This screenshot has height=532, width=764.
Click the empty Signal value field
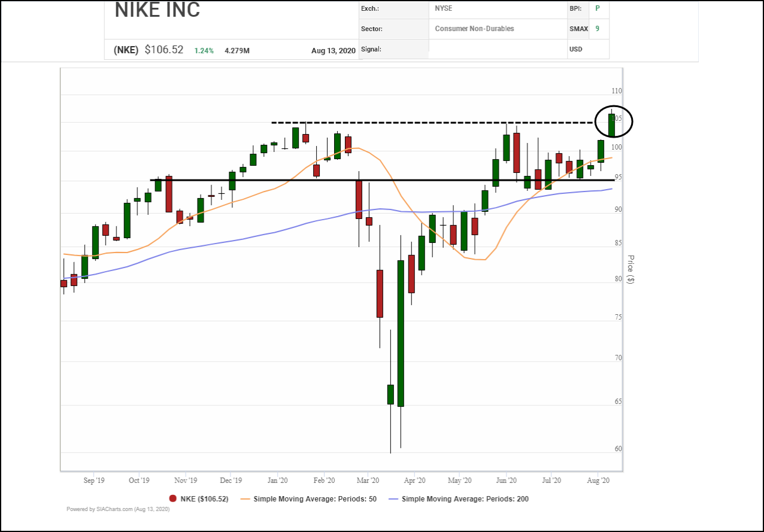(497, 49)
